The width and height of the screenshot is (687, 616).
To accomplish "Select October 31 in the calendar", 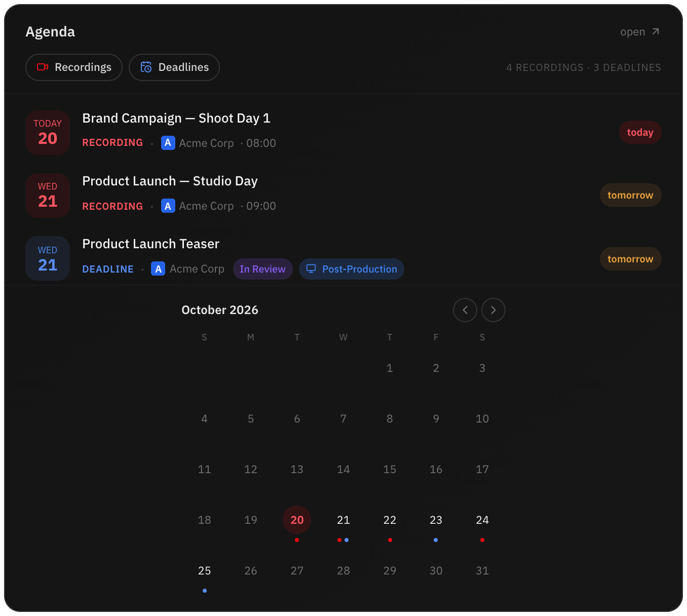I will (x=482, y=570).
